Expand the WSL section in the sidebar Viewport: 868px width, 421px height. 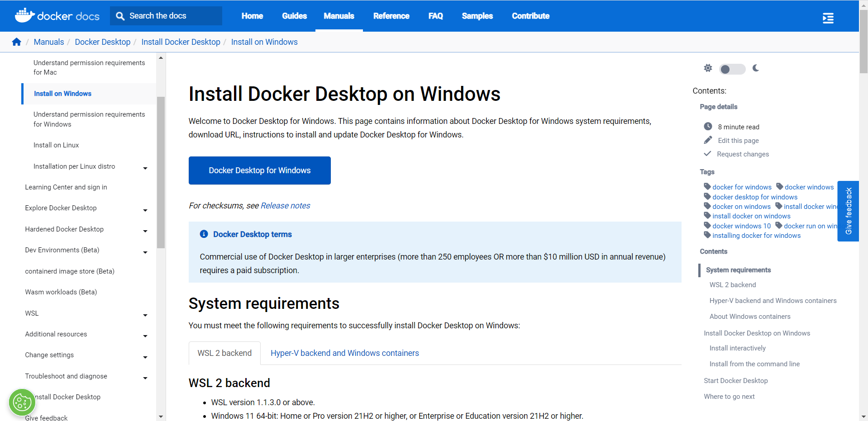[x=145, y=315]
